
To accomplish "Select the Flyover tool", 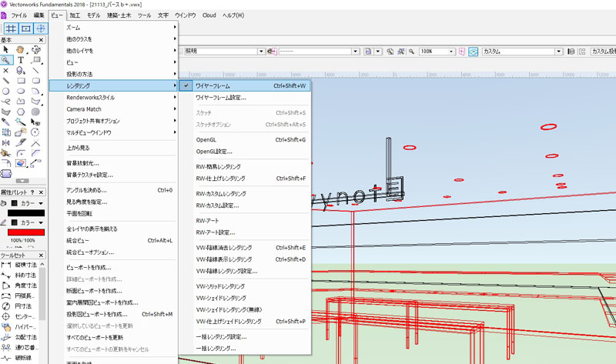I will 35,49.
